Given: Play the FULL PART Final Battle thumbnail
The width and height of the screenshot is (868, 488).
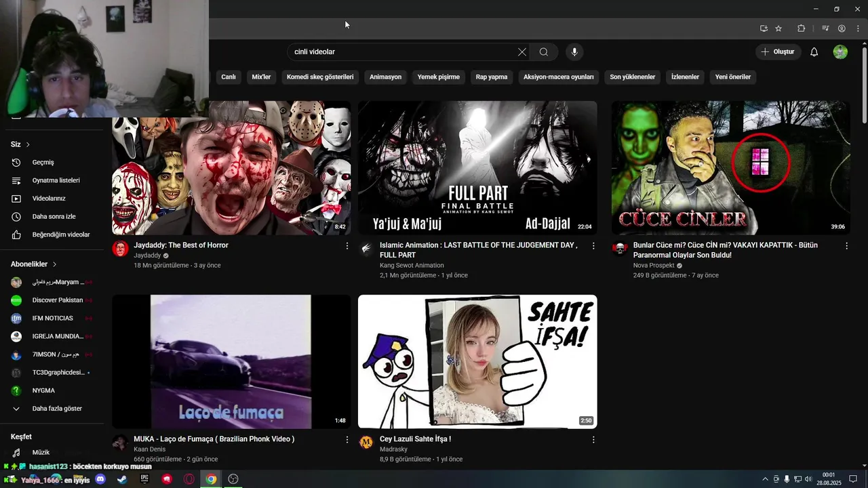Looking at the screenshot, I should [477, 168].
